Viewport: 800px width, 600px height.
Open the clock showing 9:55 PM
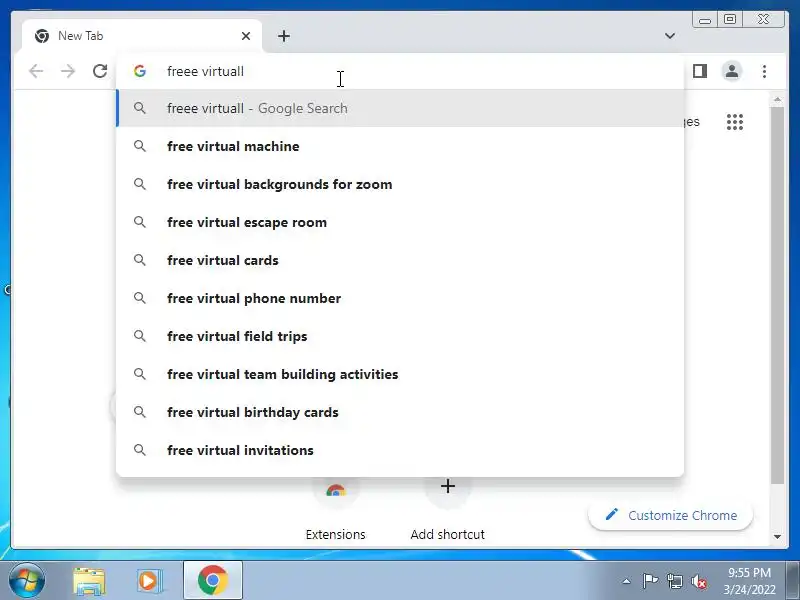(748, 581)
